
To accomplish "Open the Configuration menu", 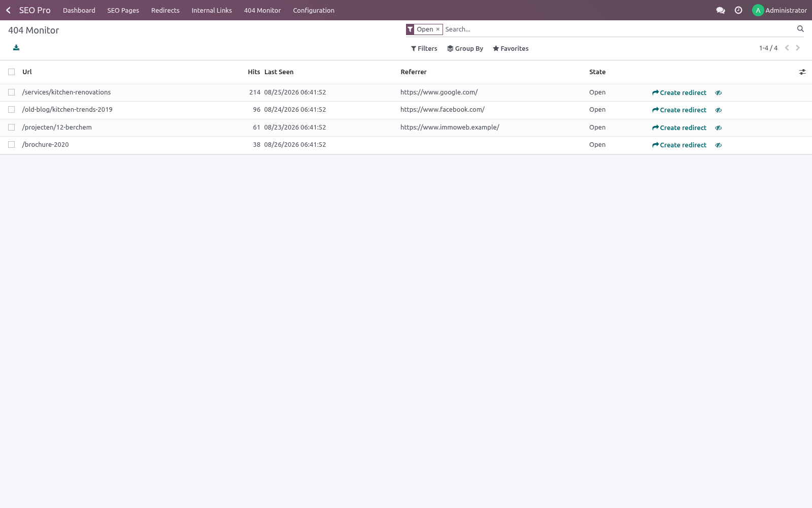I will [x=314, y=10].
